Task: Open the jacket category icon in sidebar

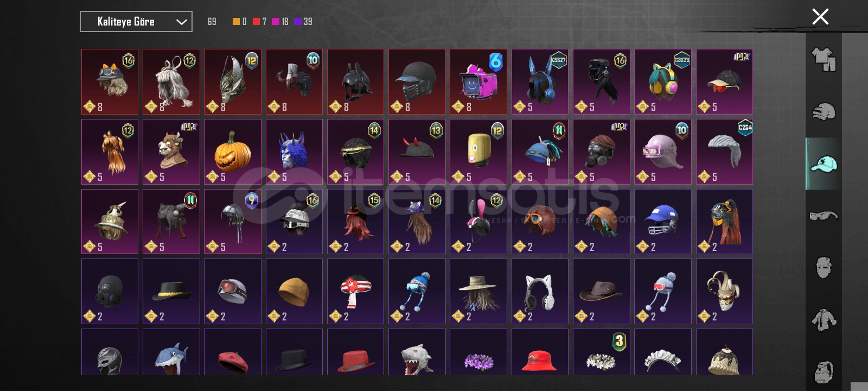Action: click(824, 320)
